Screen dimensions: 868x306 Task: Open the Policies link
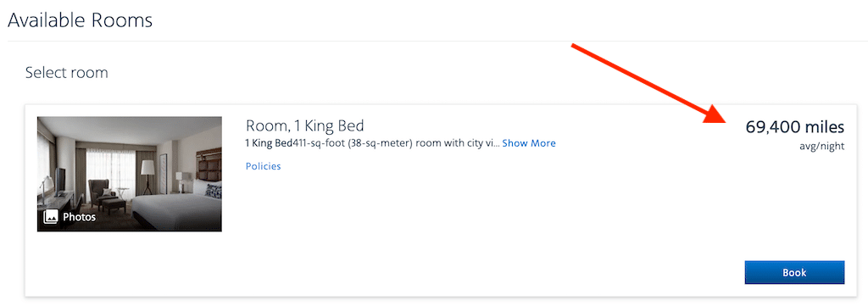click(x=264, y=166)
